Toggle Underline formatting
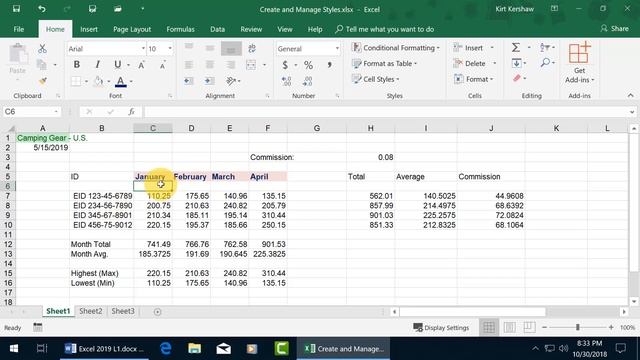 tap(118, 64)
